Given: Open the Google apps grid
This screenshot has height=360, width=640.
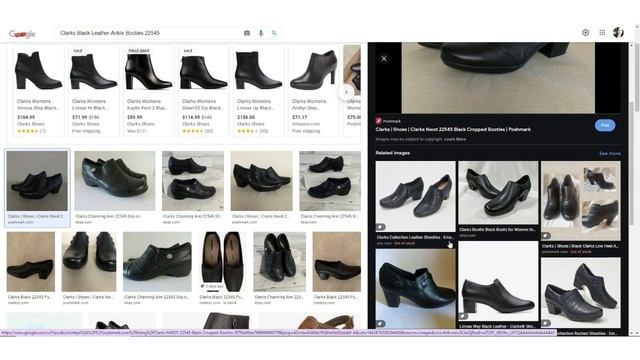Looking at the screenshot, I should pyautogui.click(x=602, y=33).
